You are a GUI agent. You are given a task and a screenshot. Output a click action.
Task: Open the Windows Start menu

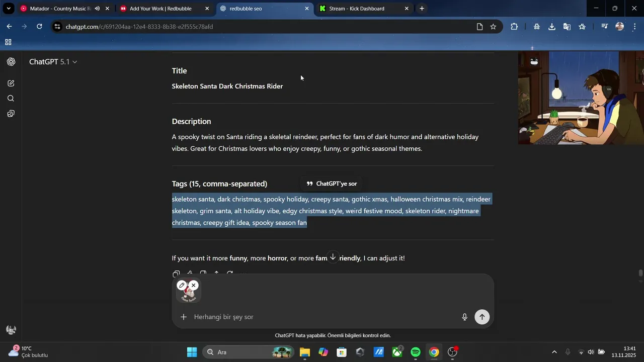[192, 352]
